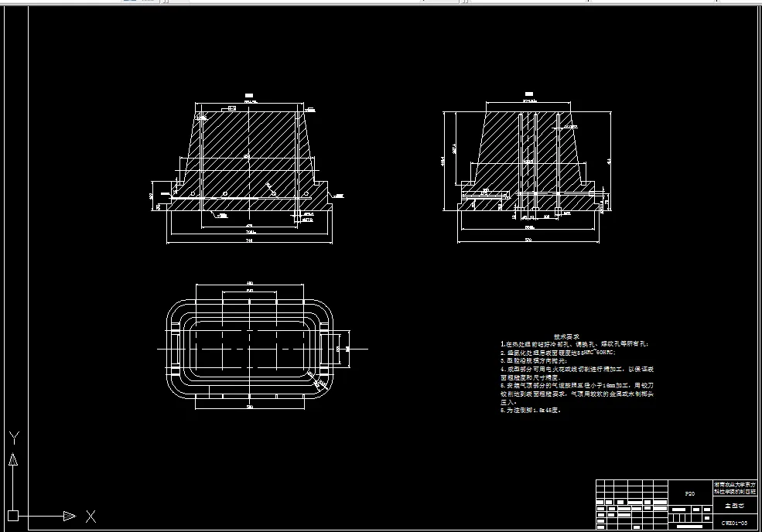Click the UCS origin square icon
Viewport: 762px width, 532px height.
click(x=13, y=516)
